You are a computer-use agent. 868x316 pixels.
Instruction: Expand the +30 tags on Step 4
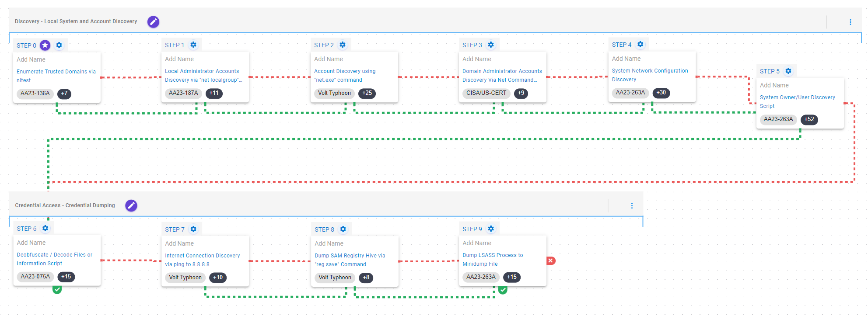661,93
